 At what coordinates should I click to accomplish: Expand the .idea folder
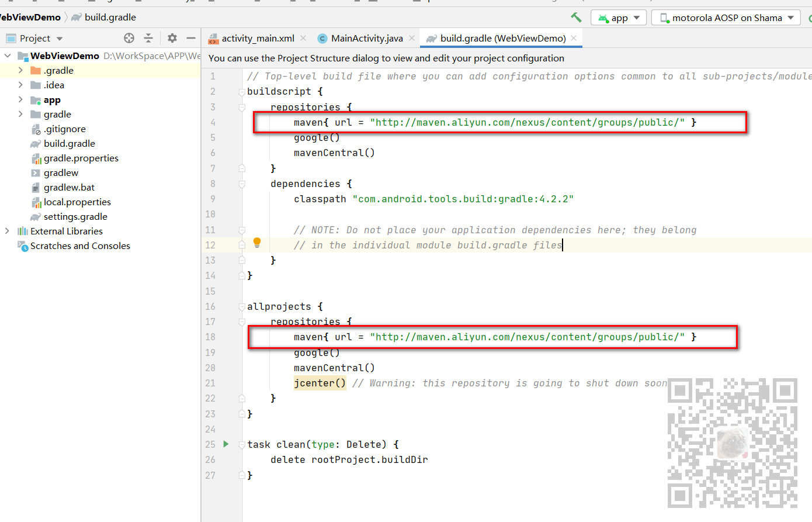point(20,85)
